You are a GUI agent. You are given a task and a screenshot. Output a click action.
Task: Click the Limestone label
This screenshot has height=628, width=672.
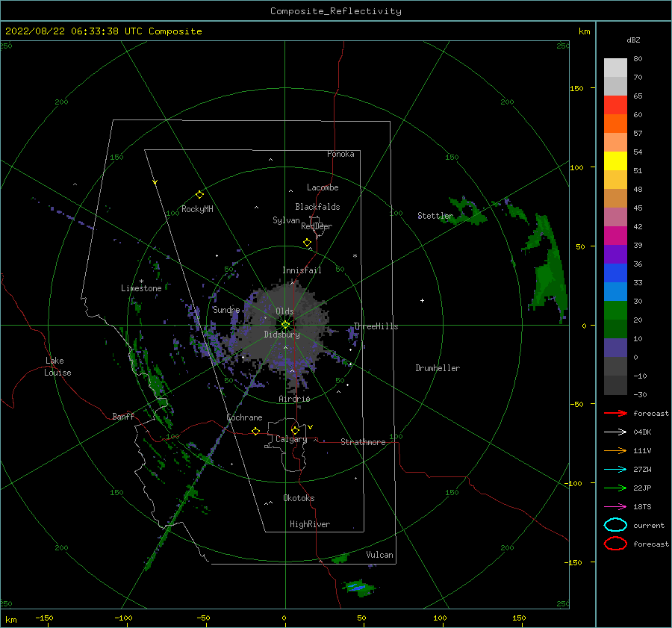(x=141, y=288)
